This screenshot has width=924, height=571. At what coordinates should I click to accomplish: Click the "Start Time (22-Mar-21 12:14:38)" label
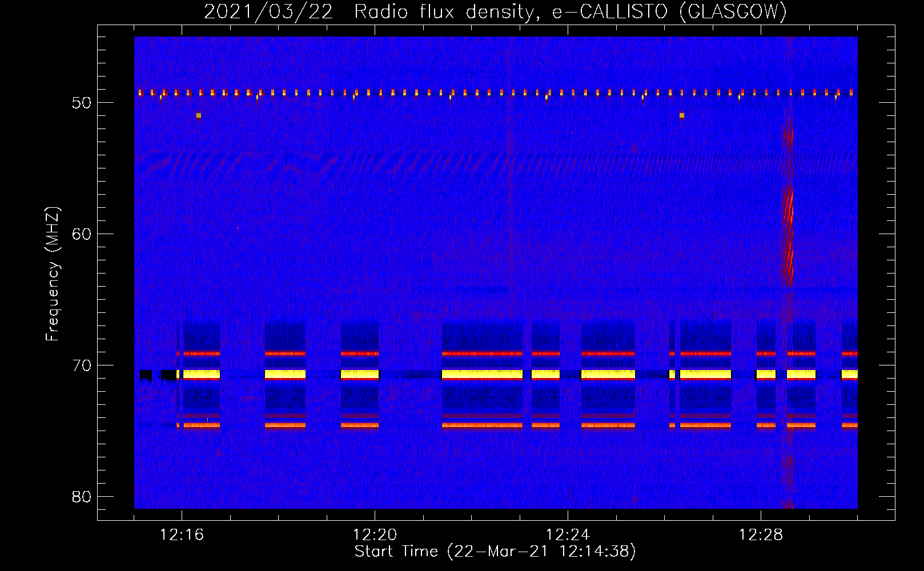click(x=495, y=552)
